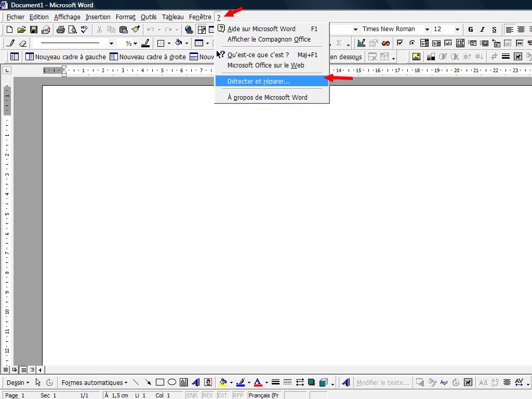Choose the Line Style icon
532x399 pixels.
[x=275, y=382]
